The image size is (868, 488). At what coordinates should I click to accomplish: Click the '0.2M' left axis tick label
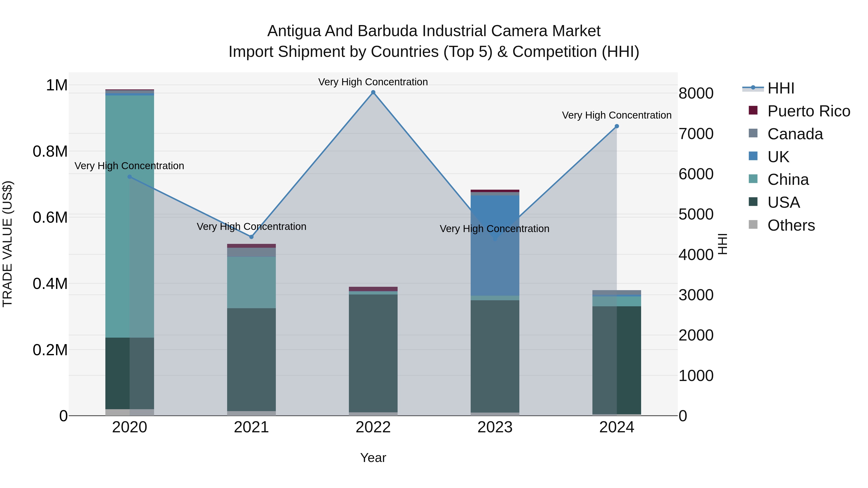tap(50, 350)
